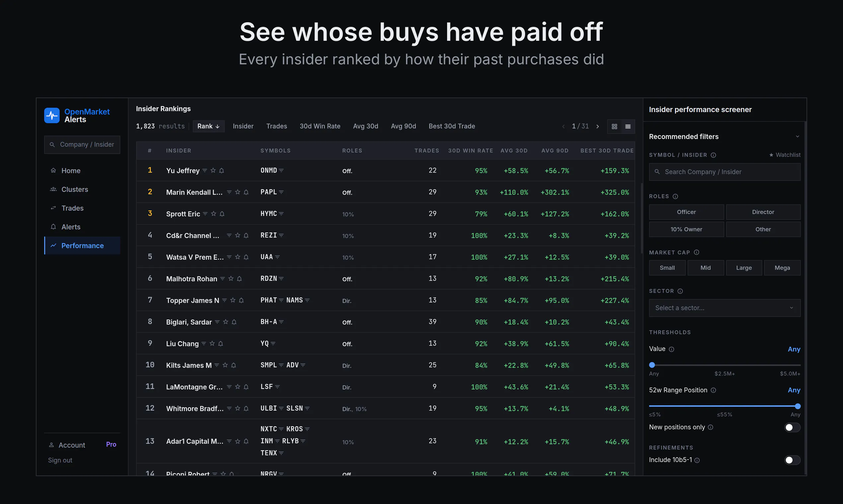Go to previous results page arrow
This screenshot has height=504, width=843.
tap(564, 126)
